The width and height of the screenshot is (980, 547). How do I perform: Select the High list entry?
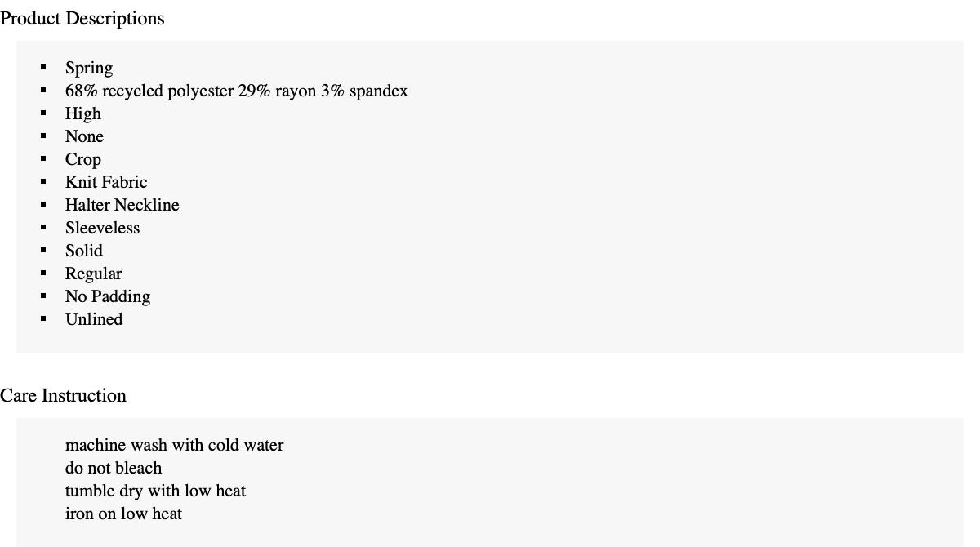83,113
